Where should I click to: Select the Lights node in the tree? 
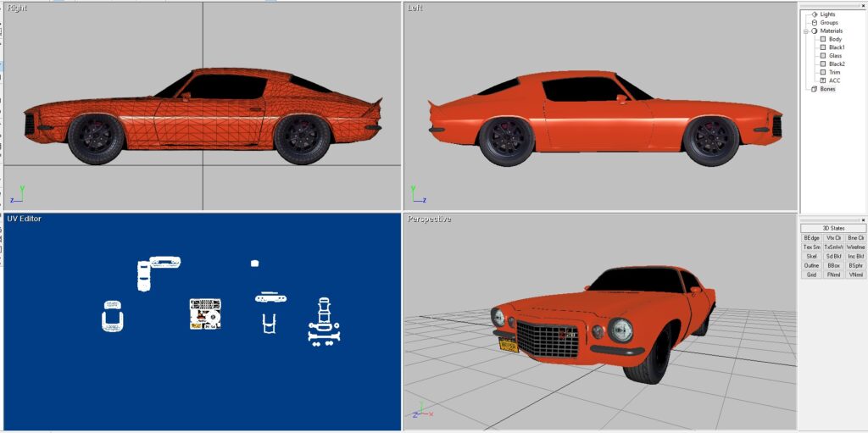pos(827,14)
